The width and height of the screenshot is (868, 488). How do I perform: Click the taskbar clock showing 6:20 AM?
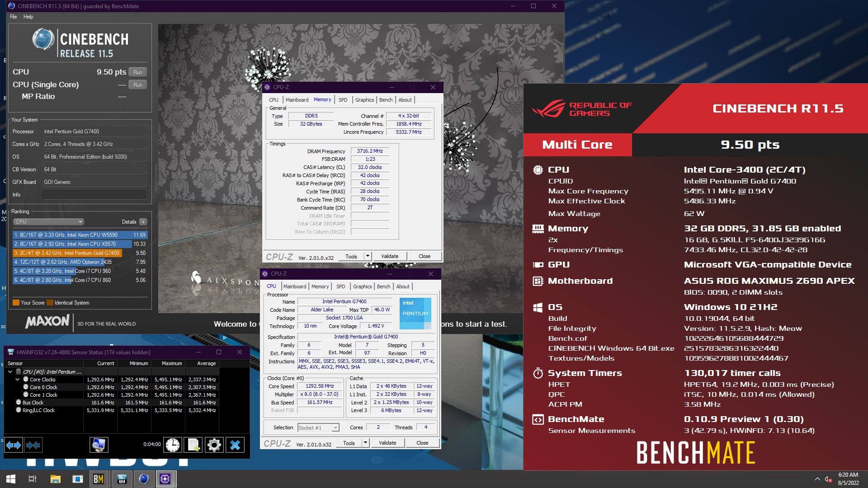pos(848,479)
